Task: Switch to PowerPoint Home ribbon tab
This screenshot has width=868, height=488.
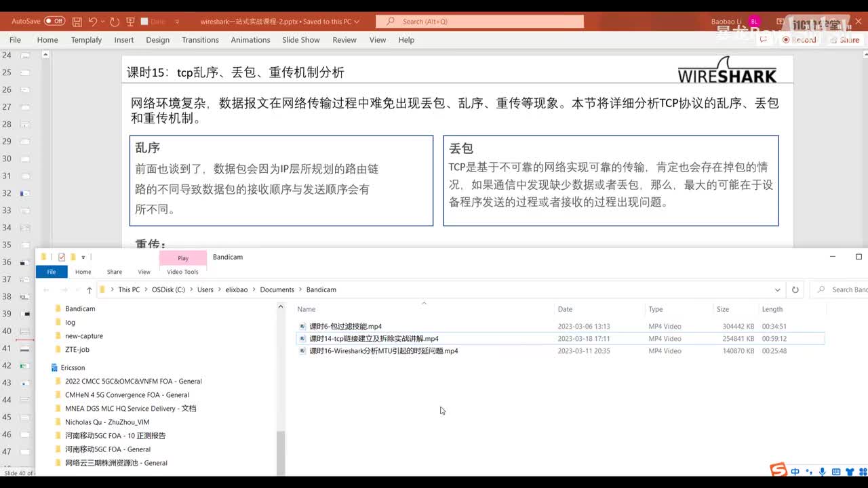Action: click(47, 40)
